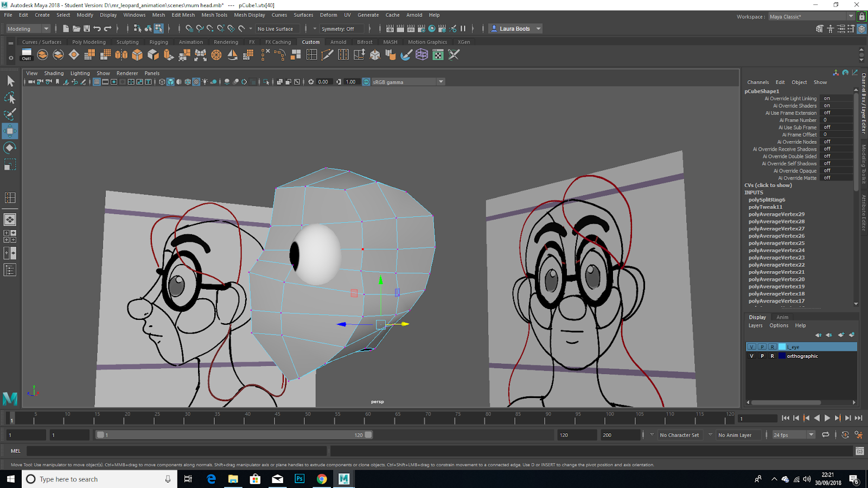Click the Laura Boots account button

(515, 29)
